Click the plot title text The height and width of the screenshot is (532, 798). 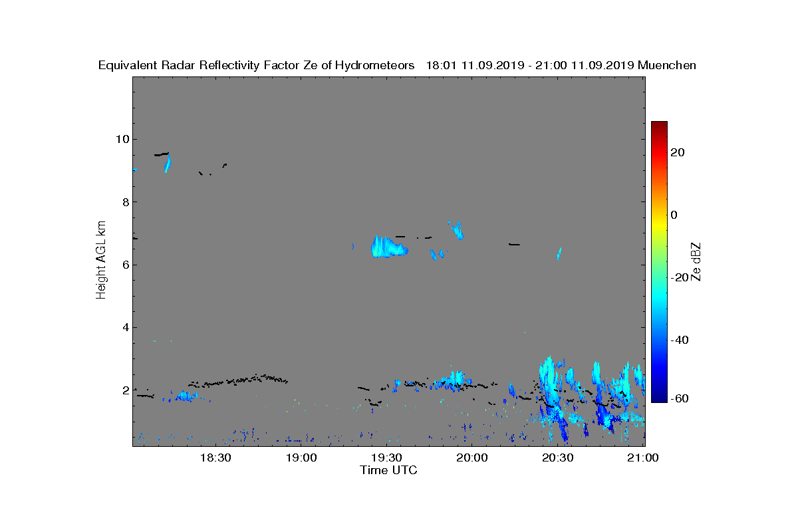pyautogui.click(x=397, y=65)
